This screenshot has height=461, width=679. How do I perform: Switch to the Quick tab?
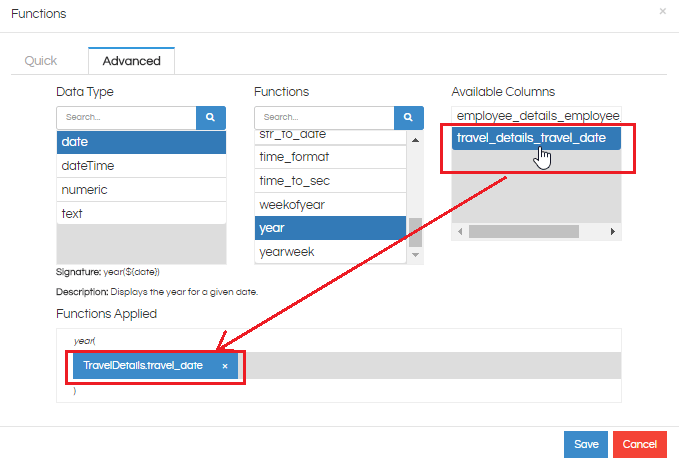tap(41, 61)
